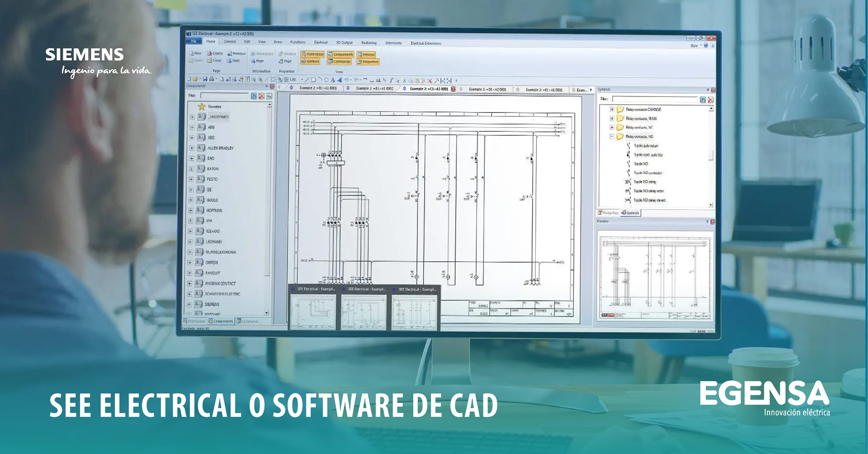Toggle Symbols view button in View group
This screenshot has height=454, width=868.
click(310, 61)
